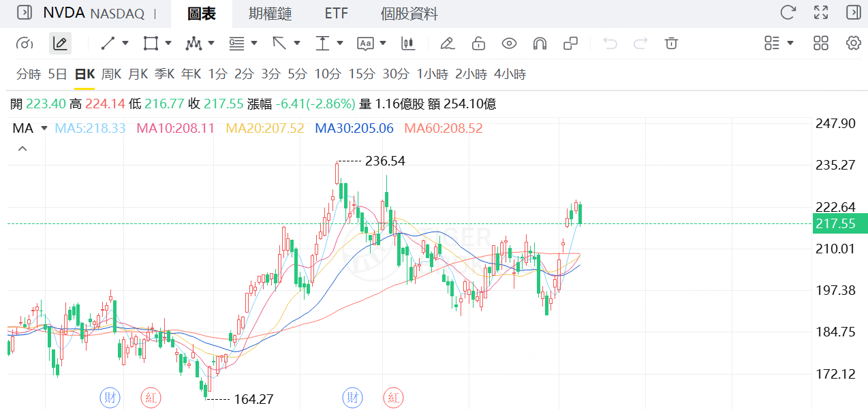Click the refresh icon at top right

coord(788,12)
